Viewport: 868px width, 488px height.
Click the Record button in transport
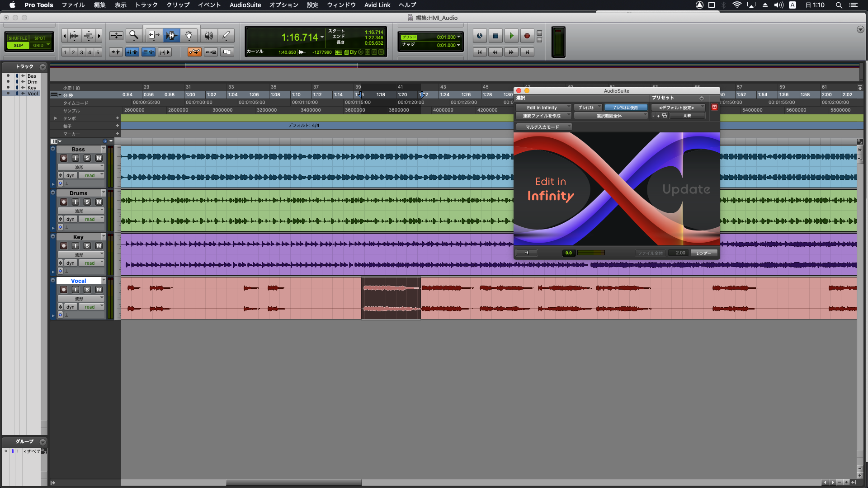pyautogui.click(x=527, y=36)
